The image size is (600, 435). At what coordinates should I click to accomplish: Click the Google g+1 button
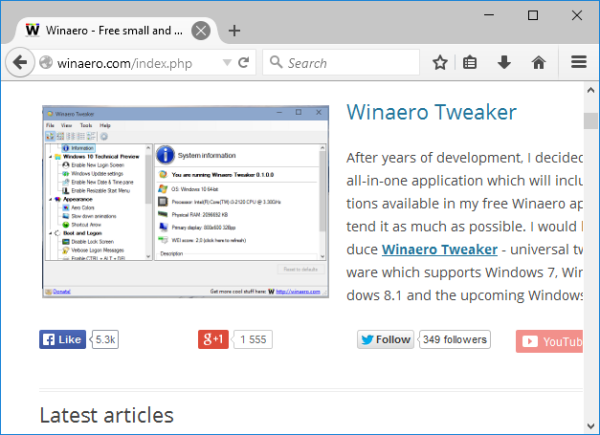coord(213,339)
